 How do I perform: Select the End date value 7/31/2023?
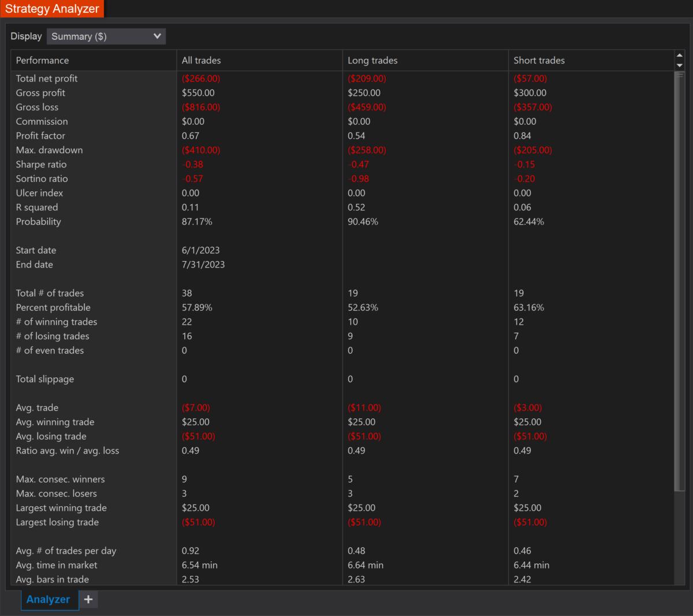pos(203,265)
